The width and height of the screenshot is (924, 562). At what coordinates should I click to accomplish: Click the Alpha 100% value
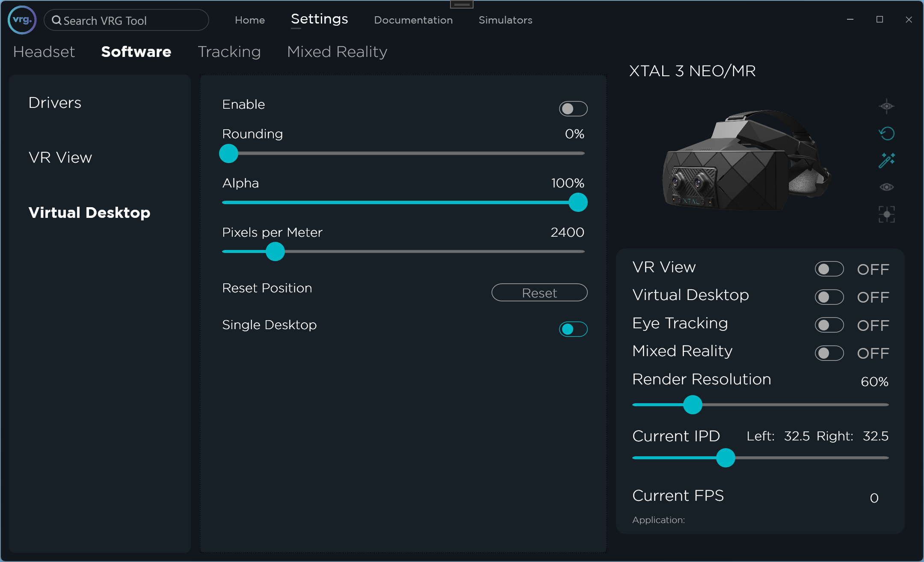[568, 183]
